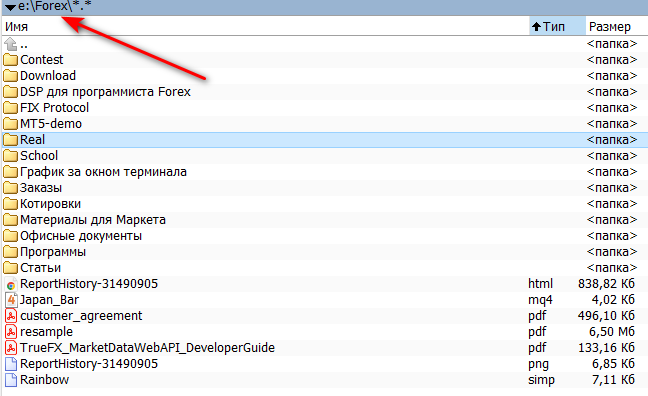The width and height of the screenshot is (648, 396).
Task: Select the FIX Protocol folder name
Action: click(x=55, y=108)
